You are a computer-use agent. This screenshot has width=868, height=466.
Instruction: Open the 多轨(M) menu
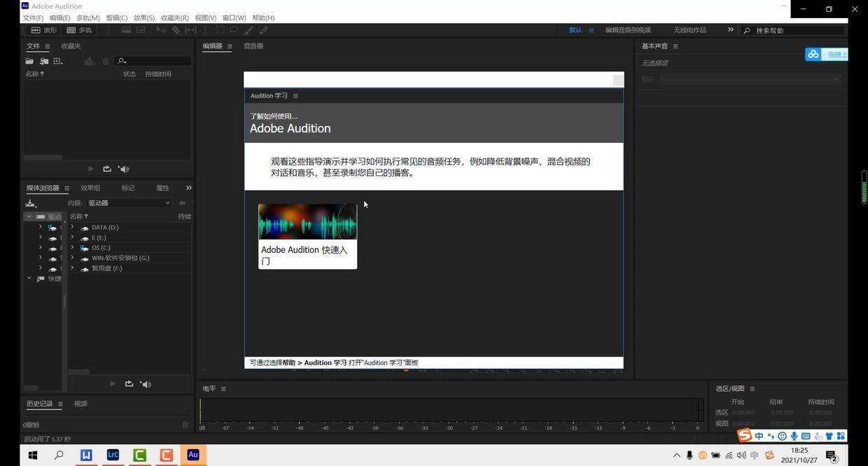(x=88, y=18)
